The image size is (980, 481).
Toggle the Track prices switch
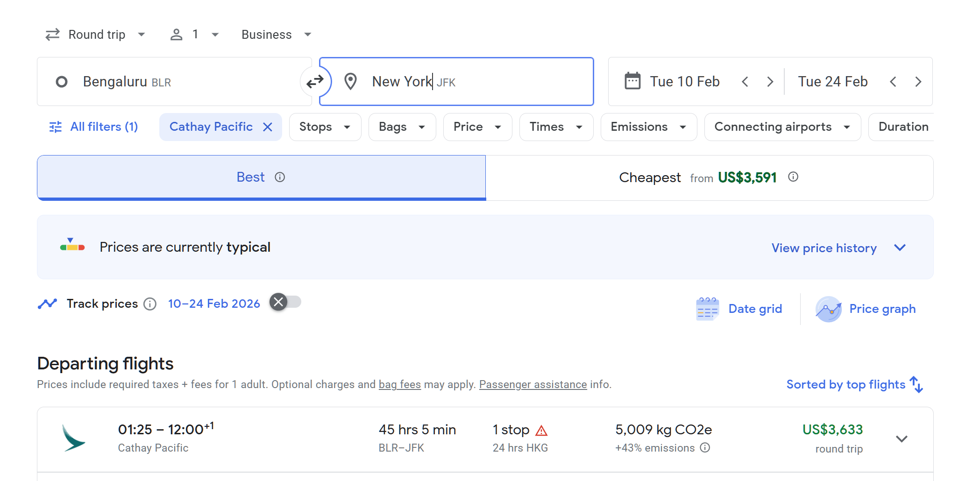(285, 302)
